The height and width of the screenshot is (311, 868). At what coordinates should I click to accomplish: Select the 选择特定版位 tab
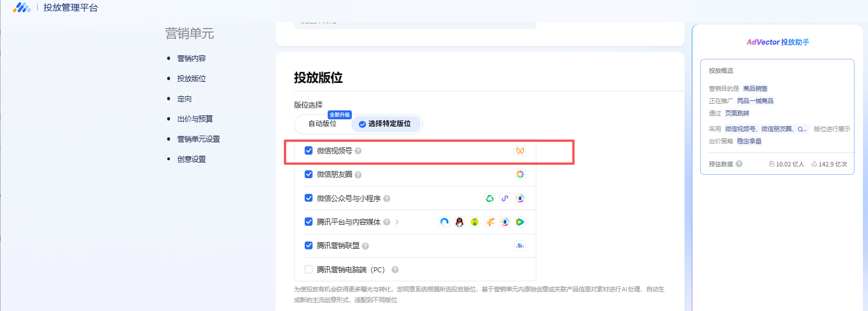[385, 124]
